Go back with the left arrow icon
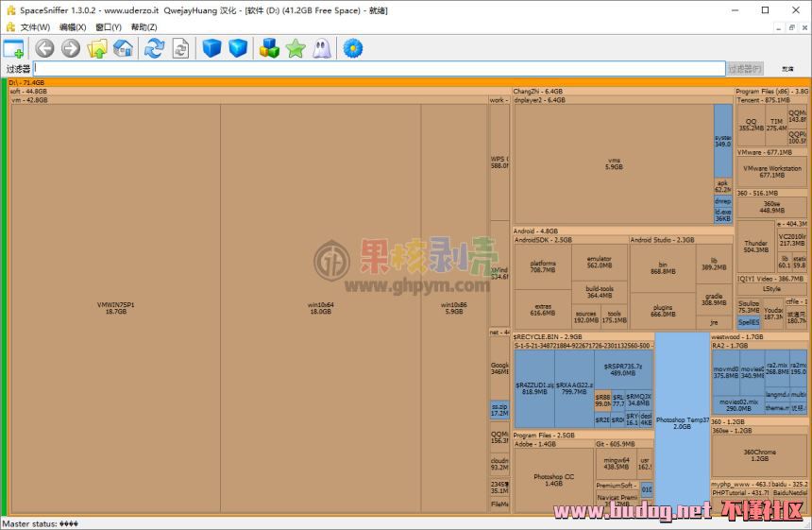 coord(44,49)
